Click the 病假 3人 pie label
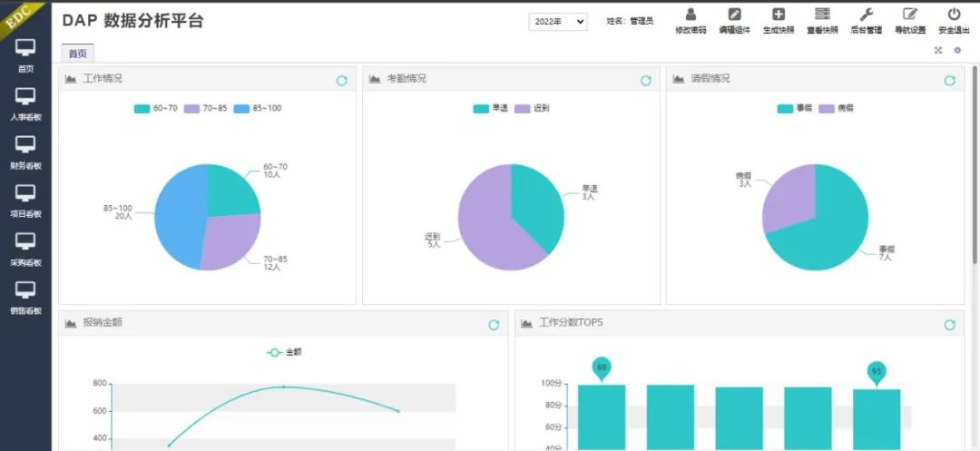The height and width of the screenshot is (451, 980). click(x=744, y=180)
